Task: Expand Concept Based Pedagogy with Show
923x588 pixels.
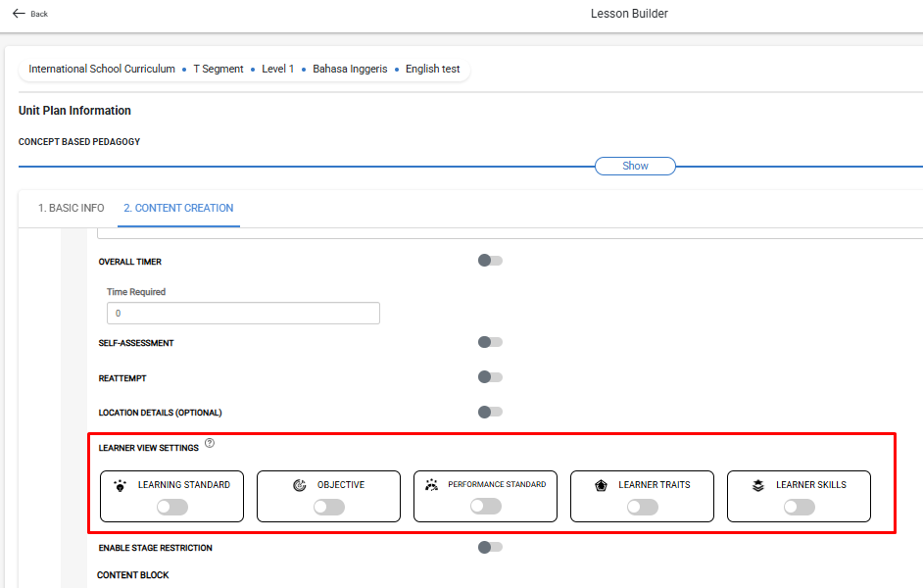Action: 635,166
